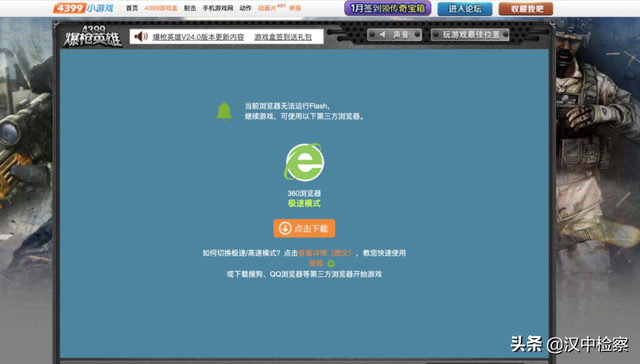Image resolution: width=640 pixels, height=364 pixels.
Task: Open the 查看详情（图文） link
Action: 325,253
